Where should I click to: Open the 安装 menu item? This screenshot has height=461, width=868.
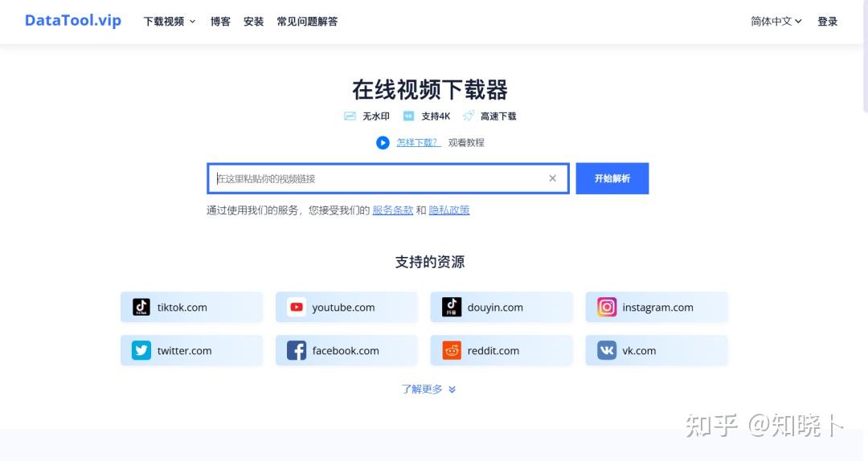click(x=253, y=22)
